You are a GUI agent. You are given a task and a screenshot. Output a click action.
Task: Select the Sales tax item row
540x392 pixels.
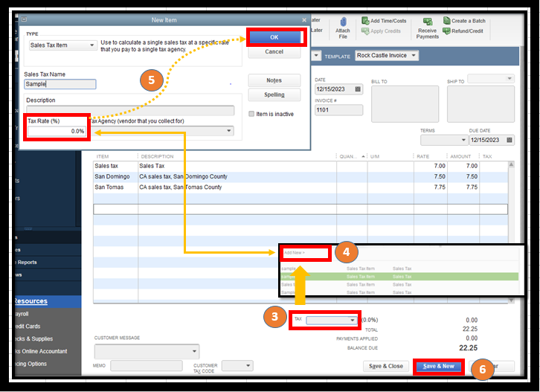300,166
